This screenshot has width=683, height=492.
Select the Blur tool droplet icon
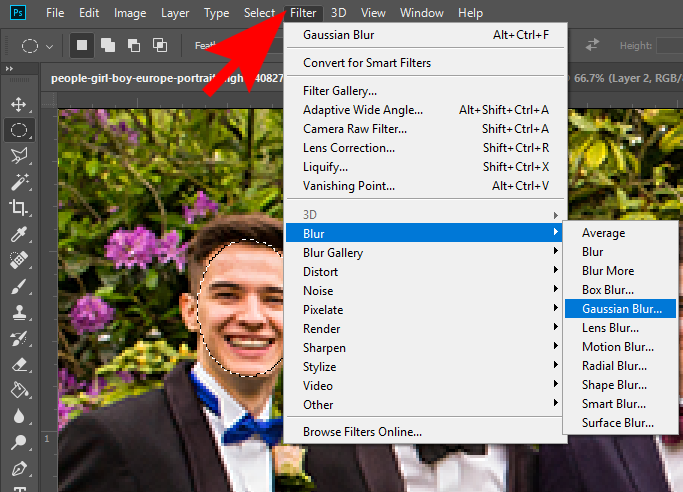click(x=19, y=417)
